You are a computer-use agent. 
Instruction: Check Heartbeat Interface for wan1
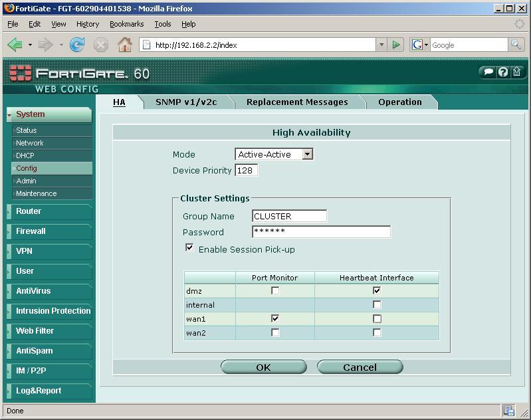377,319
